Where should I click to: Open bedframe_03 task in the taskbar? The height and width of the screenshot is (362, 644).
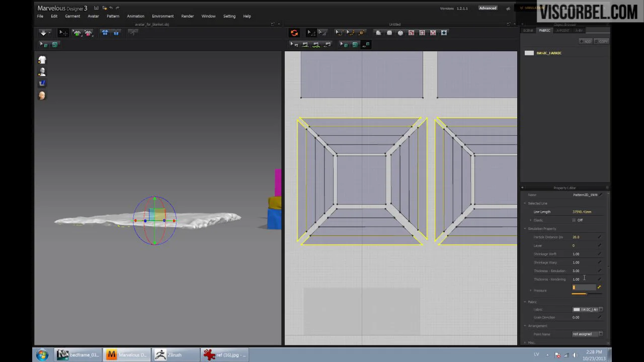[78, 355]
